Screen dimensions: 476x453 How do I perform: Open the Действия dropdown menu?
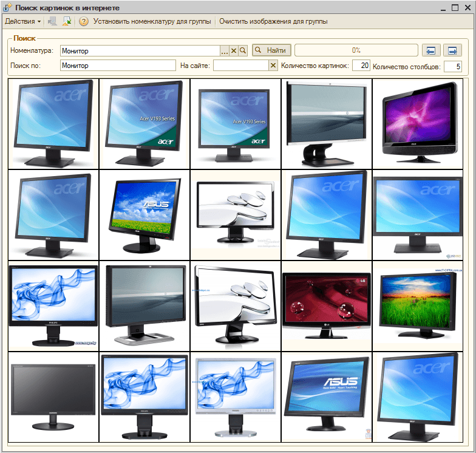22,21
